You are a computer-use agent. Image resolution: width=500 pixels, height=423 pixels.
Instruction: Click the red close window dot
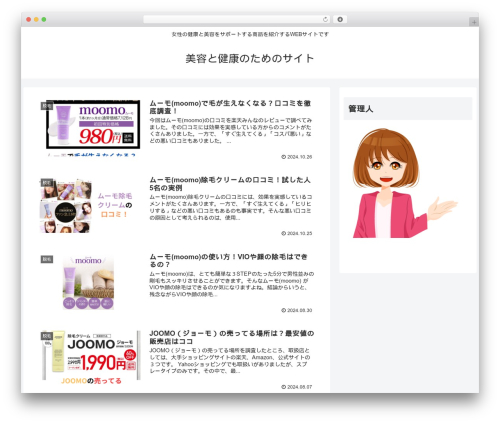point(29,19)
